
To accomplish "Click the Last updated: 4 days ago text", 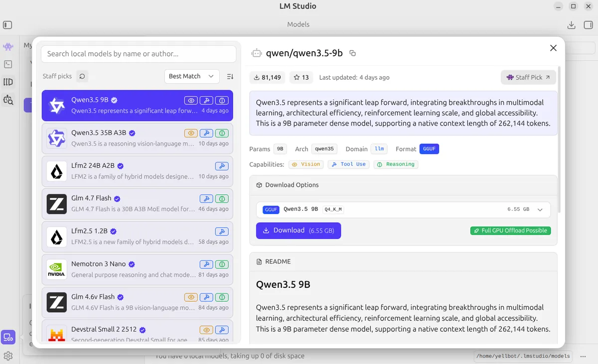I will click(354, 77).
